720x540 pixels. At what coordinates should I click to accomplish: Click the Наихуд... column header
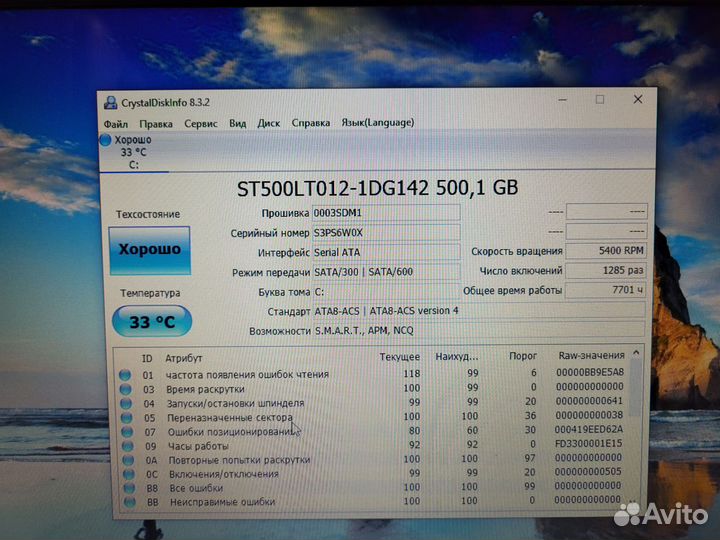[x=457, y=356]
